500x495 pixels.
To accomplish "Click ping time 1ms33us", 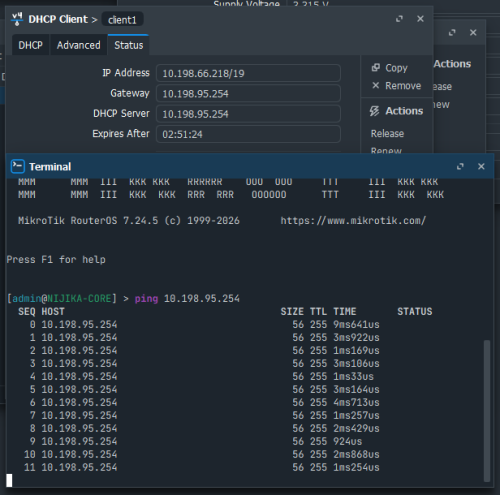I will [x=353, y=377].
